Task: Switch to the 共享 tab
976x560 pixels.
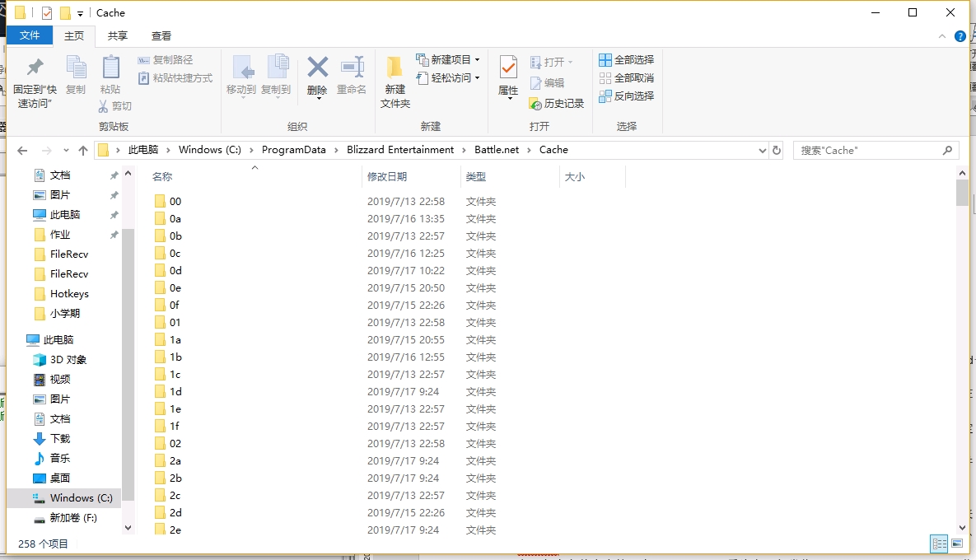Action: 117,36
